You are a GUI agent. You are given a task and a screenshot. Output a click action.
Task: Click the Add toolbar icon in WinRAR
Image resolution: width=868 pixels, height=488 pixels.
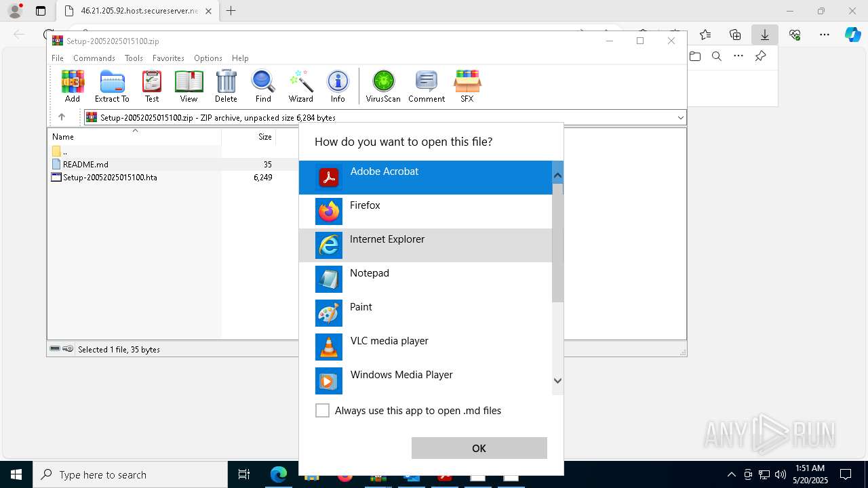click(73, 87)
